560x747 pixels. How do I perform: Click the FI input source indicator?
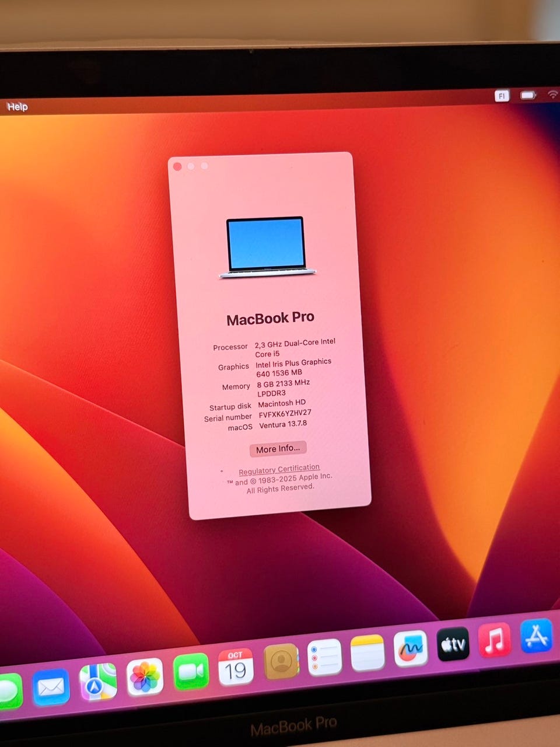click(x=502, y=96)
